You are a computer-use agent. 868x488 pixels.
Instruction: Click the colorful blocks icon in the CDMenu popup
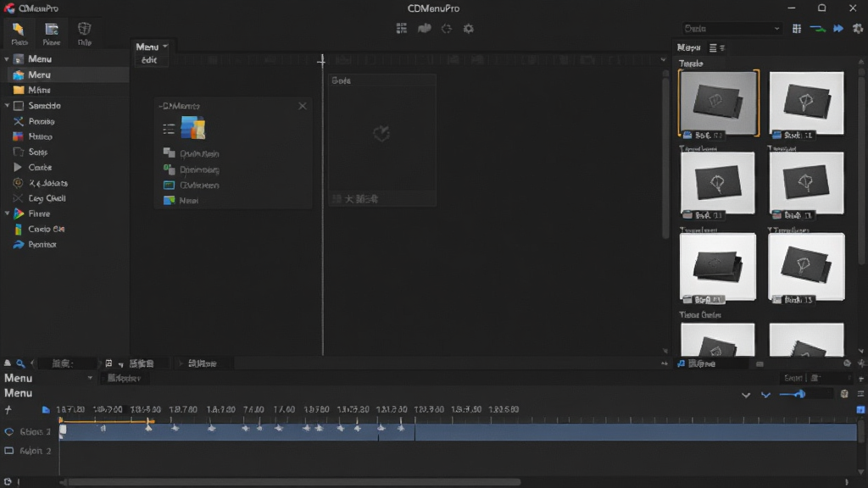click(192, 128)
